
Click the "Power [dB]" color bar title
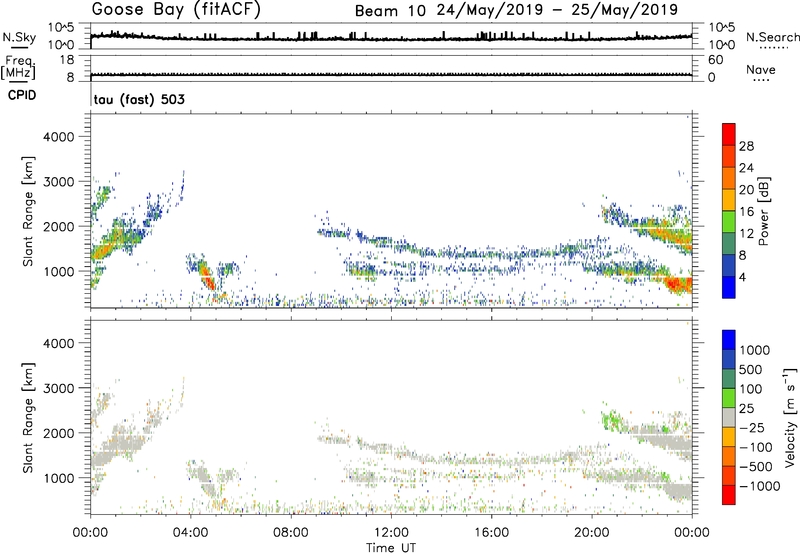(x=763, y=211)
